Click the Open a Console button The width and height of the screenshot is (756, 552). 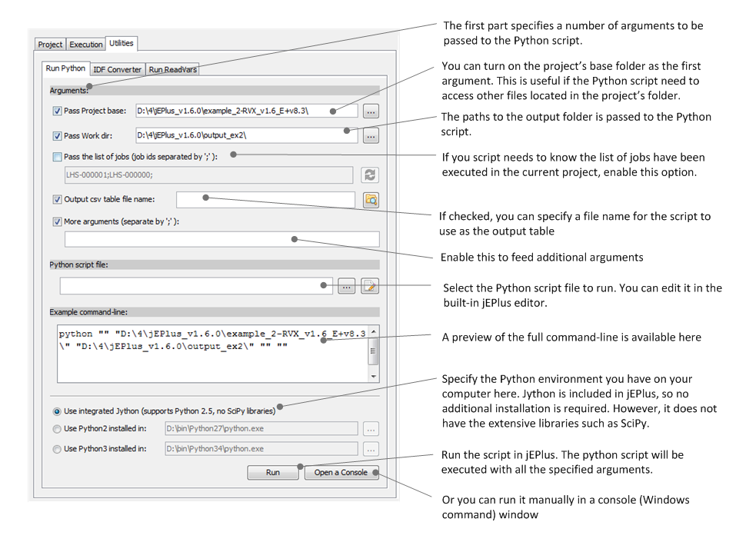[x=341, y=473]
